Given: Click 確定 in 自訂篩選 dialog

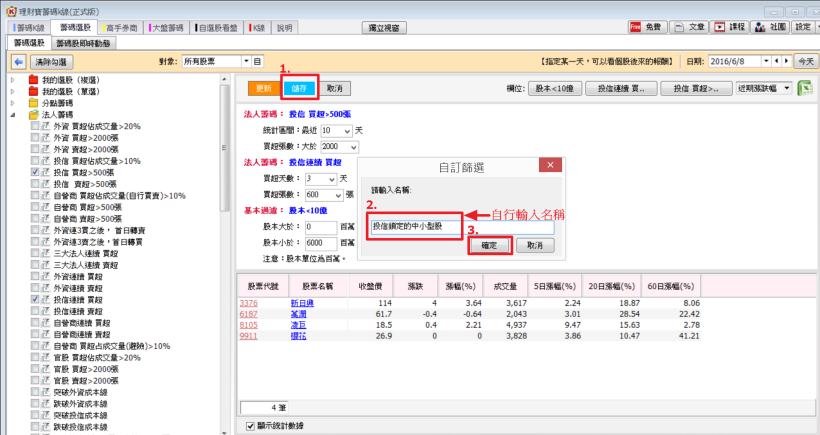Looking at the screenshot, I should (x=489, y=245).
